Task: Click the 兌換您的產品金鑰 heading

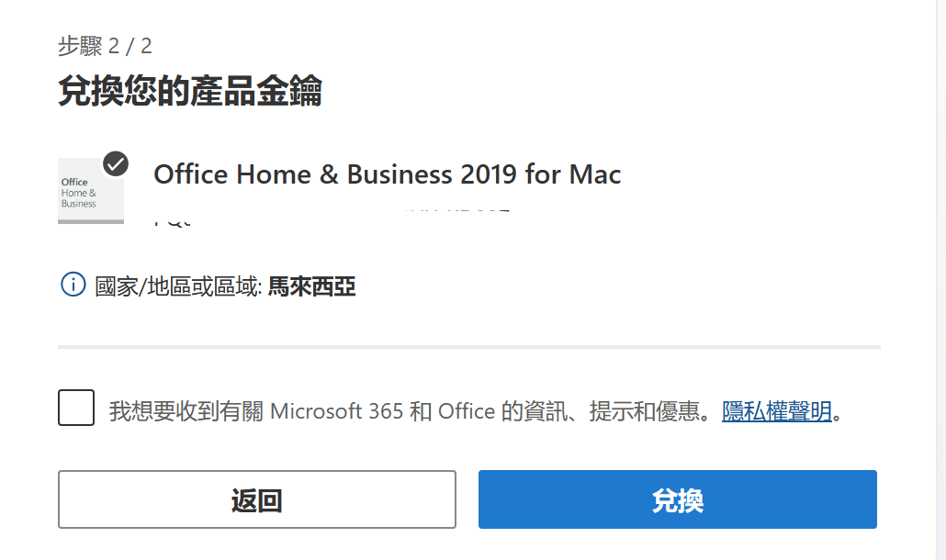Action: point(189,92)
